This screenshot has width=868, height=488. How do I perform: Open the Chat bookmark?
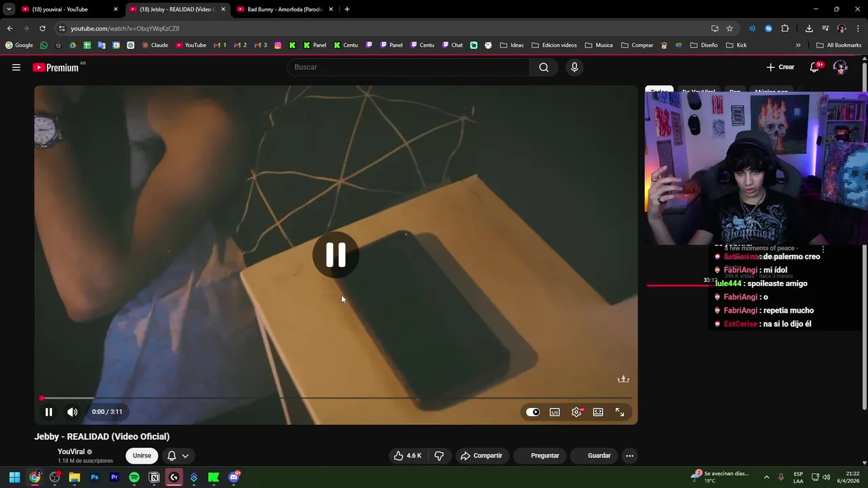click(x=452, y=45)
